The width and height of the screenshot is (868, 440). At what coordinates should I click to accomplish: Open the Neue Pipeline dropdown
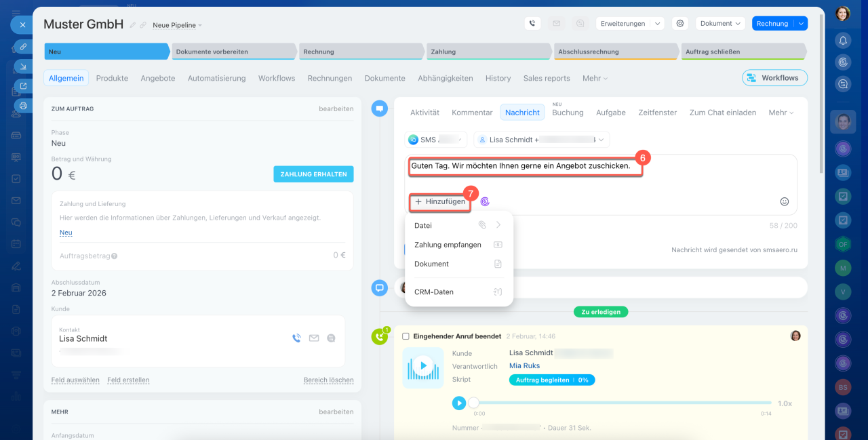[177, 25]
